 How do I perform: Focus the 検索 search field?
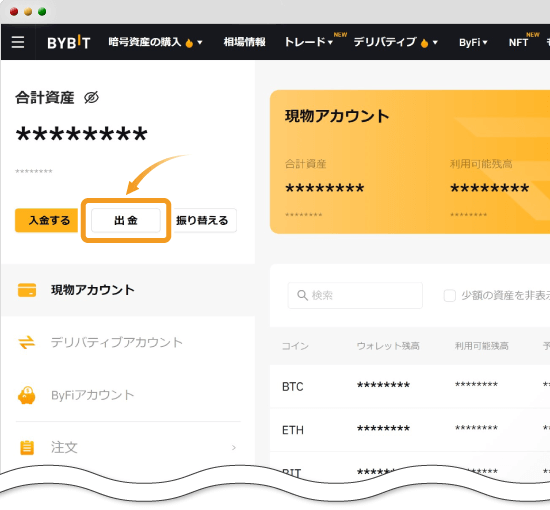tap(355, 295)
